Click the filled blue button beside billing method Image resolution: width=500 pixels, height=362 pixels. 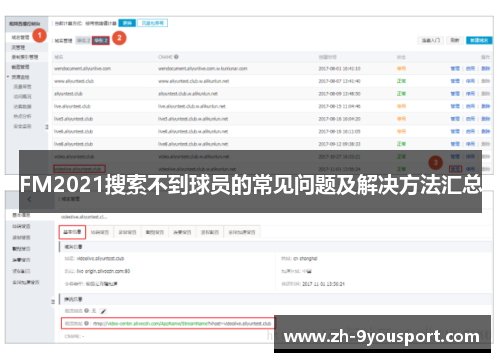(127, 23)
